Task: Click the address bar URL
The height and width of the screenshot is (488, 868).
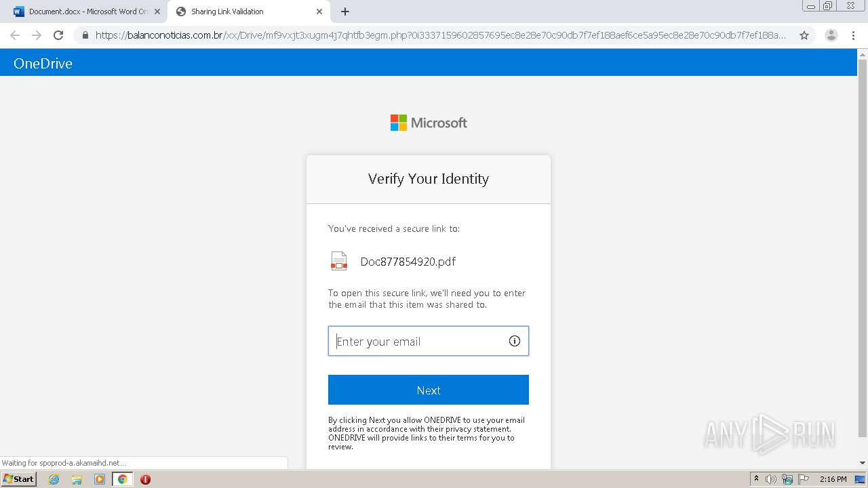Action: pos(441,35)
